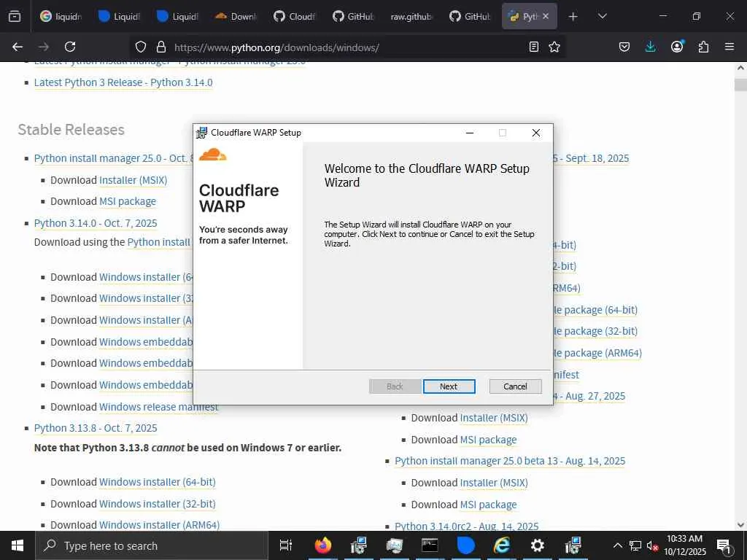The width and height of the screenshot is (747, 560).
Task: Open Internet Explorer from the taskbar
Action: tap(501, 545)
